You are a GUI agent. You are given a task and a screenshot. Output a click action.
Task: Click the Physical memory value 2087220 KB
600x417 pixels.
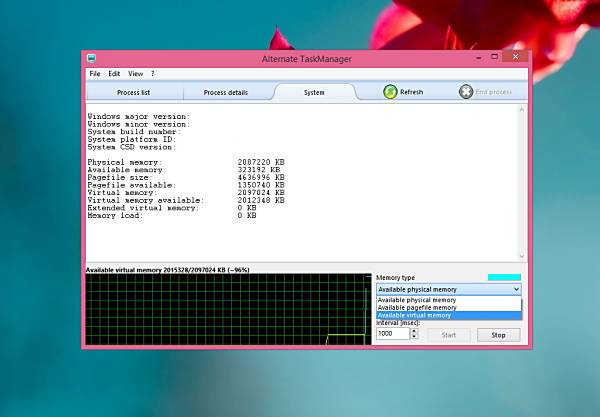pyautogui.click(x=261, y=162)
